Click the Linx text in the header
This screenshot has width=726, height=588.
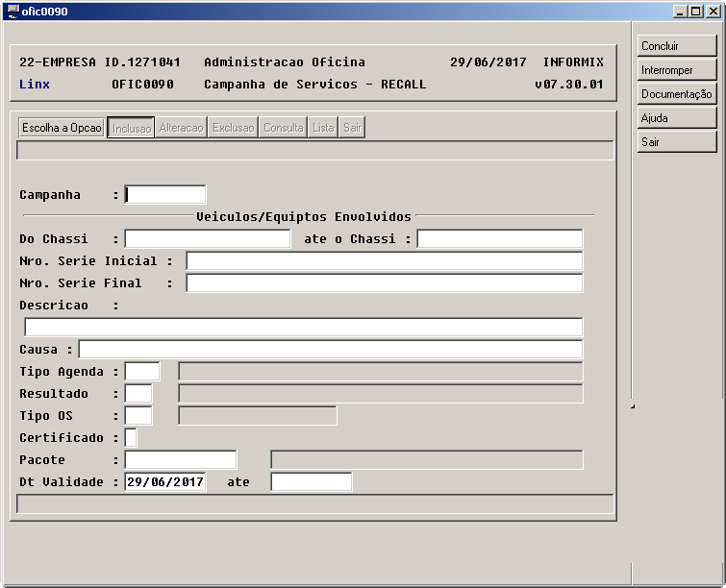(x=35, y=85)
